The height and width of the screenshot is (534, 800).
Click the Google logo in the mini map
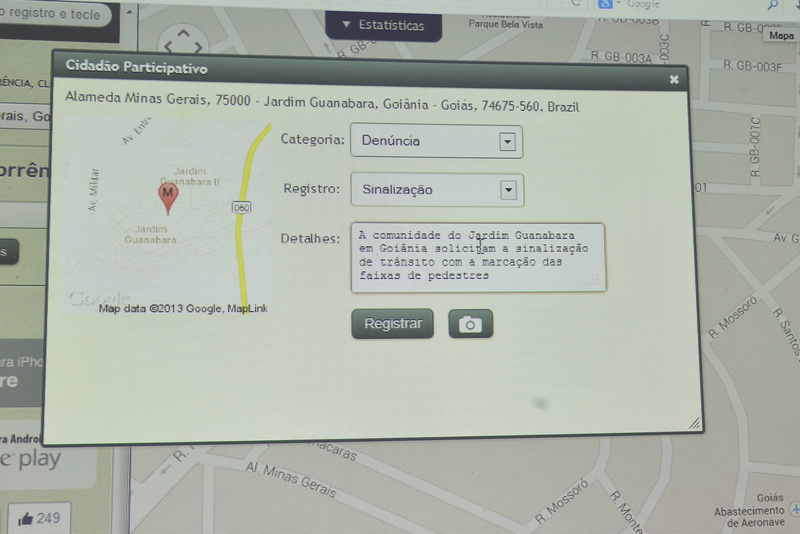(100, 297)
